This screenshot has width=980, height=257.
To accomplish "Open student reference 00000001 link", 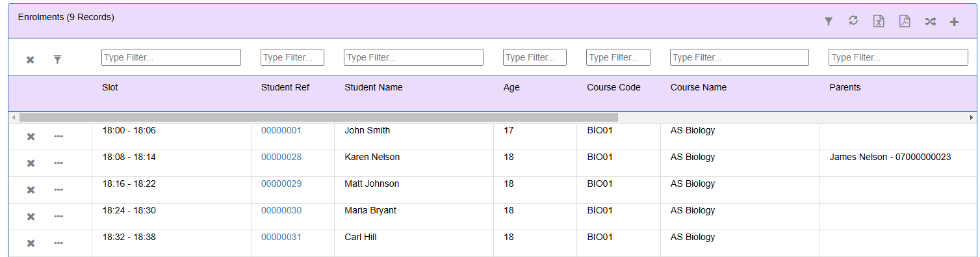I will pyautogui.click(x=281, y=130).
